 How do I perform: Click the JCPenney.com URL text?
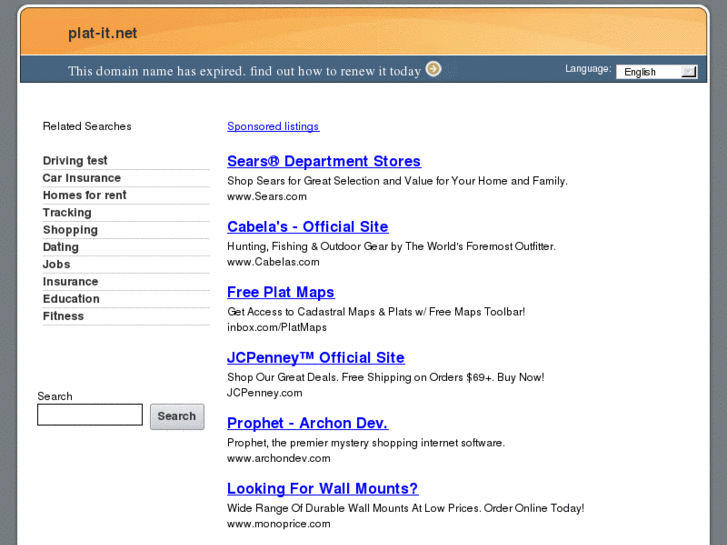265,393
